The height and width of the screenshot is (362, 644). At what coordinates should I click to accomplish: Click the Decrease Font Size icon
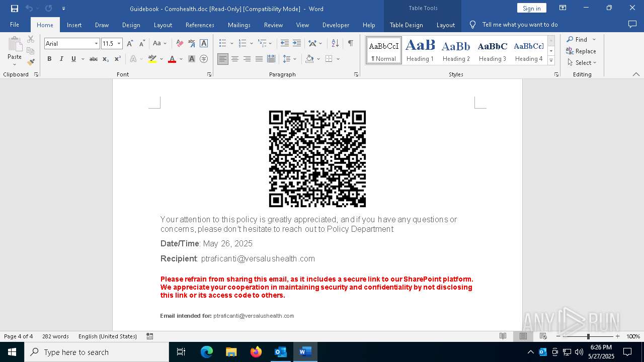[142, 44]
